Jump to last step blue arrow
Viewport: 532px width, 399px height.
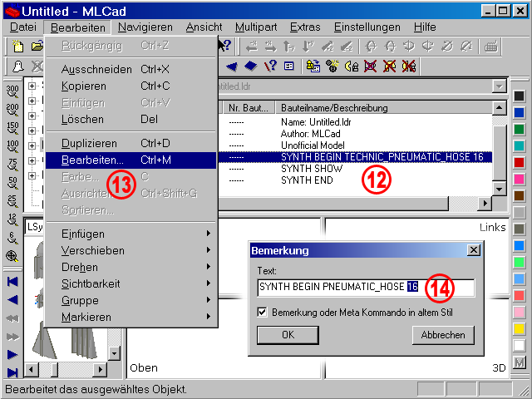click(x=12, y=372)
